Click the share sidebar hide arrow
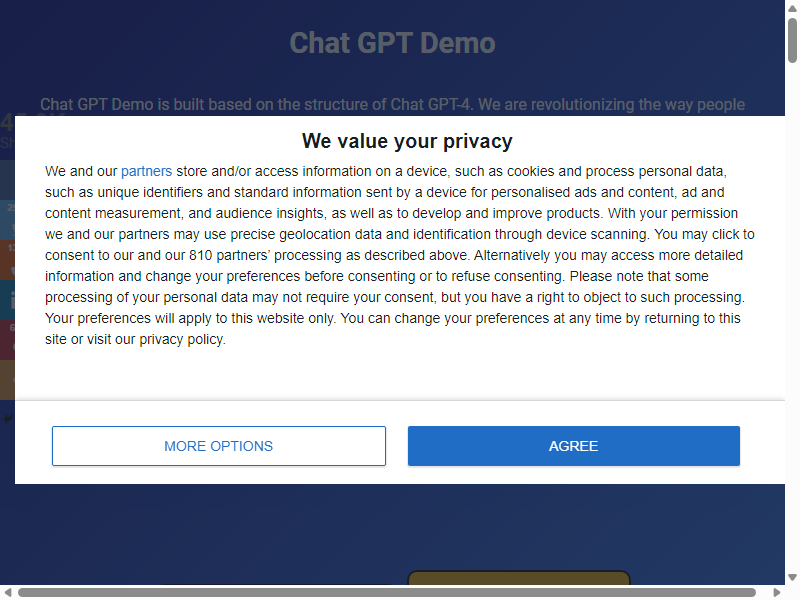 7,419
